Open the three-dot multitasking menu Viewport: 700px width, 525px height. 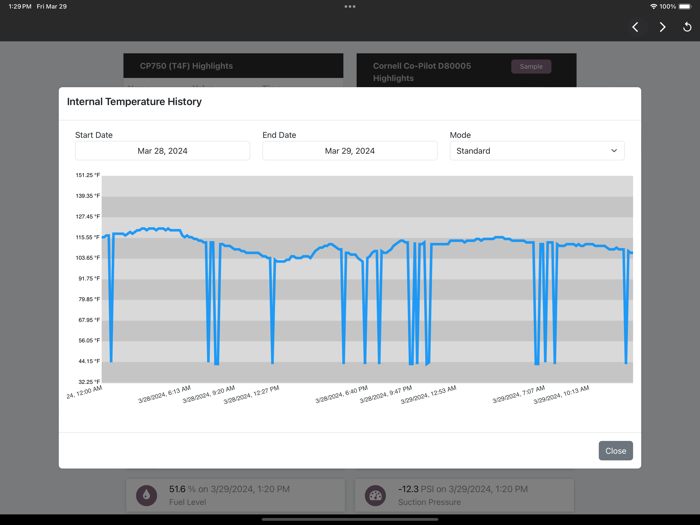pyautogui.click(x=350, y=7)
